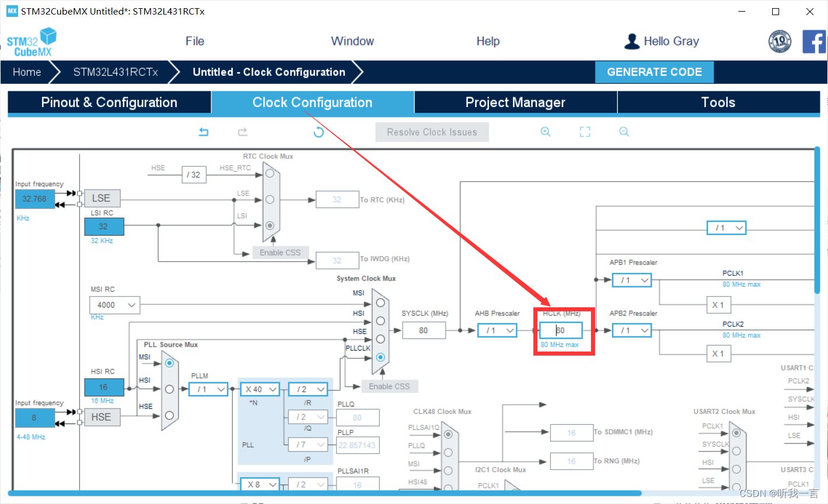
Task: Click the 10-year anniversary badge icon
Action: click(780, 41)
